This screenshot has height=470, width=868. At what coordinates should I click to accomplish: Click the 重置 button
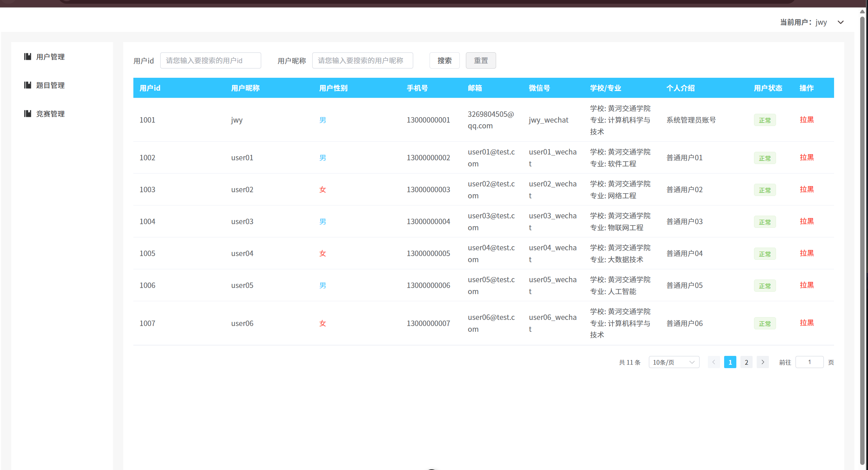[480, 60]
